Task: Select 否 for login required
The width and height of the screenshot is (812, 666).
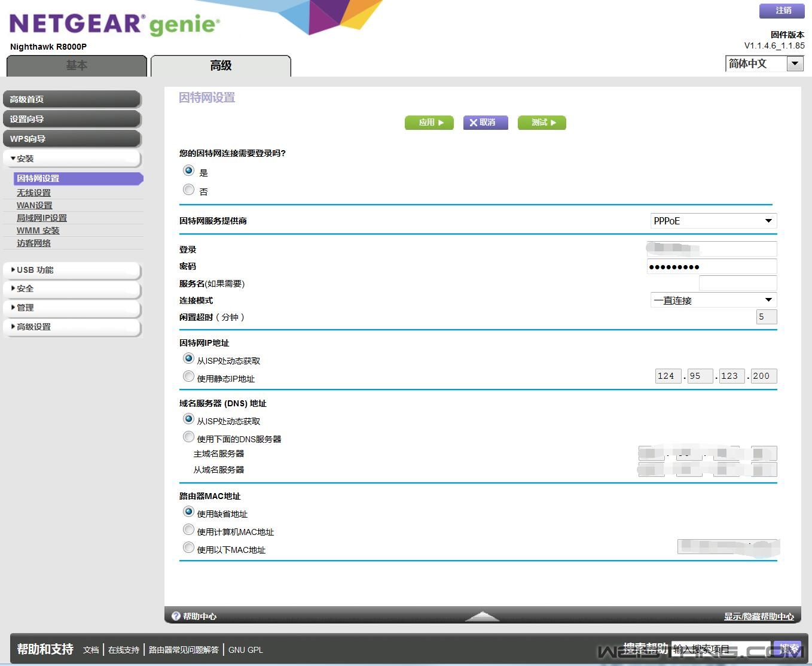Action: point(189,190)
